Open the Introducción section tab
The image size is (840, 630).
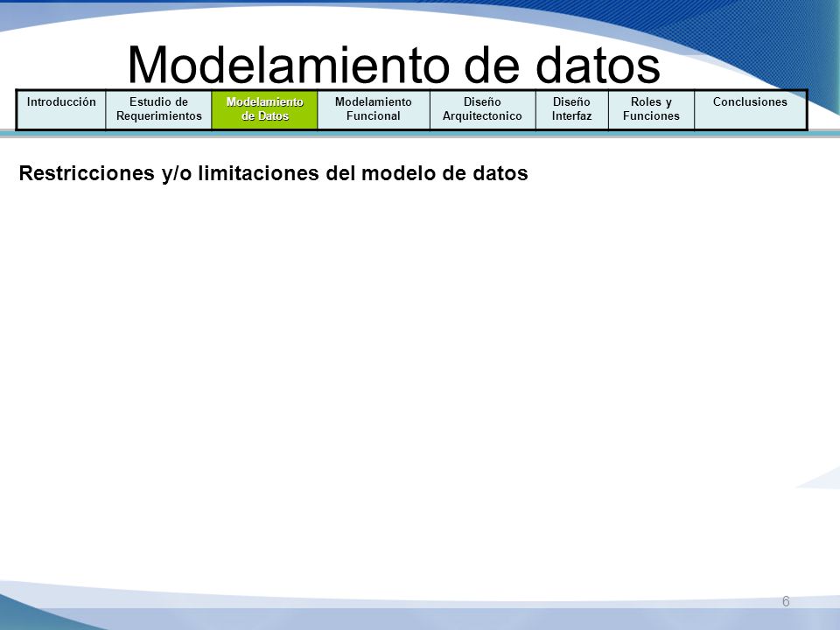point(61,110)
